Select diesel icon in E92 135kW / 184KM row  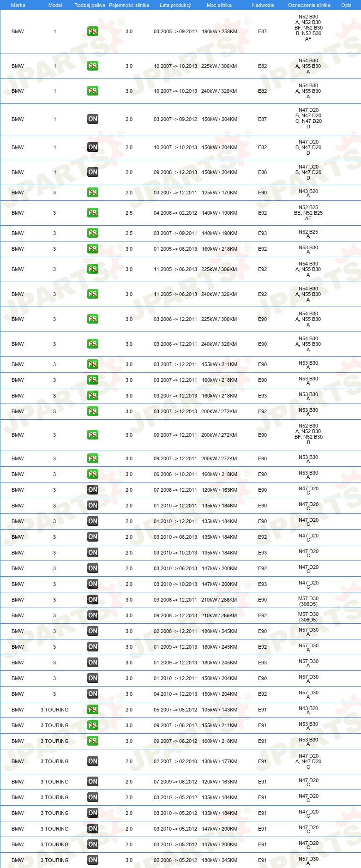pos(93,537)
